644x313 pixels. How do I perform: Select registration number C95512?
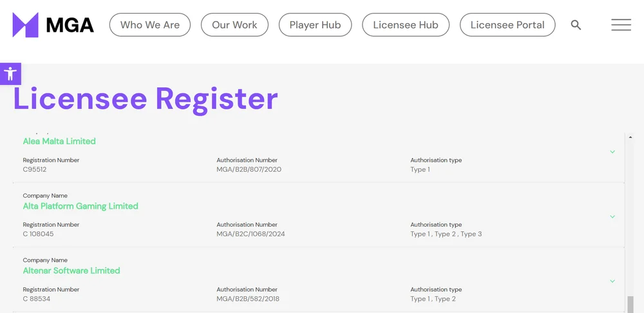pos(35,169)
